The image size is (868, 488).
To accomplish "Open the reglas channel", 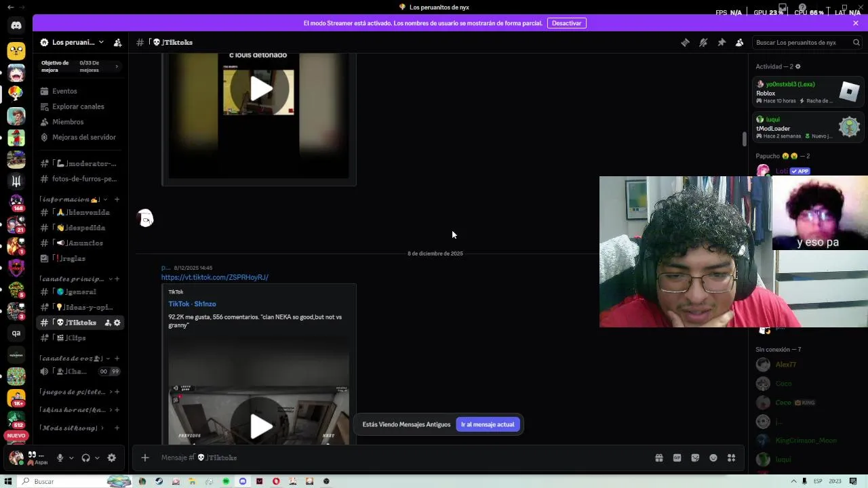I will pos(80,258).
